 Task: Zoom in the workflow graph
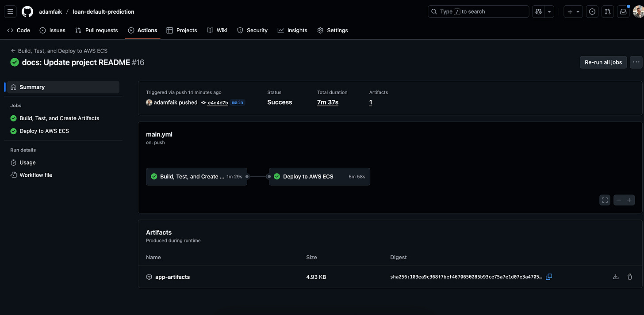[629, 200]
